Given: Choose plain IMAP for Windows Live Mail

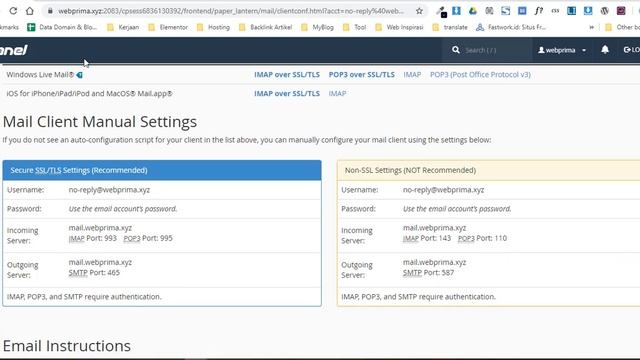Looking at the screenshot, I should pyautogui.click(x=412, y=75).
